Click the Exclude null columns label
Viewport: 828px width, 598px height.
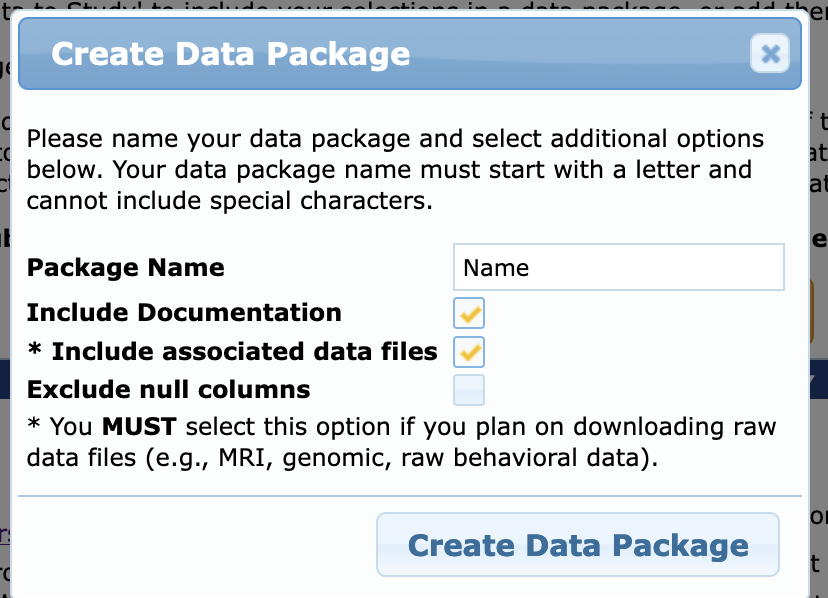tap(168, 390)
